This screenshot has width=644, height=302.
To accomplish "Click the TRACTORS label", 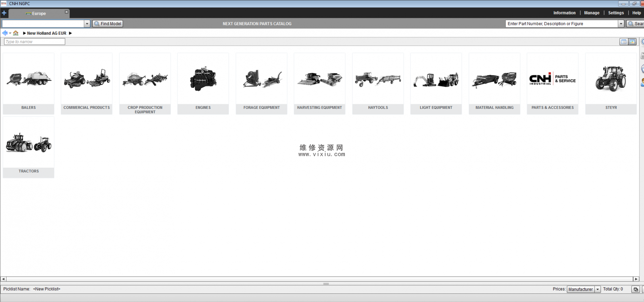I will pyautogui.click(x=29, y=171).
